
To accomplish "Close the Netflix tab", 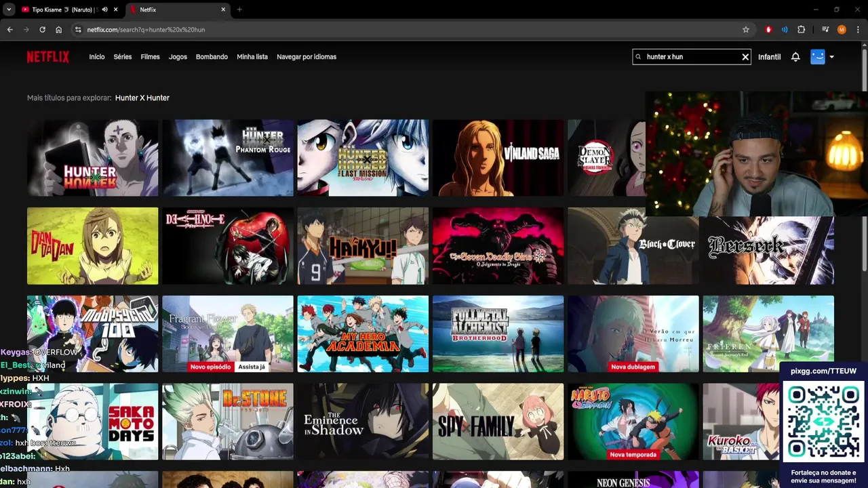I will point(223,9).
